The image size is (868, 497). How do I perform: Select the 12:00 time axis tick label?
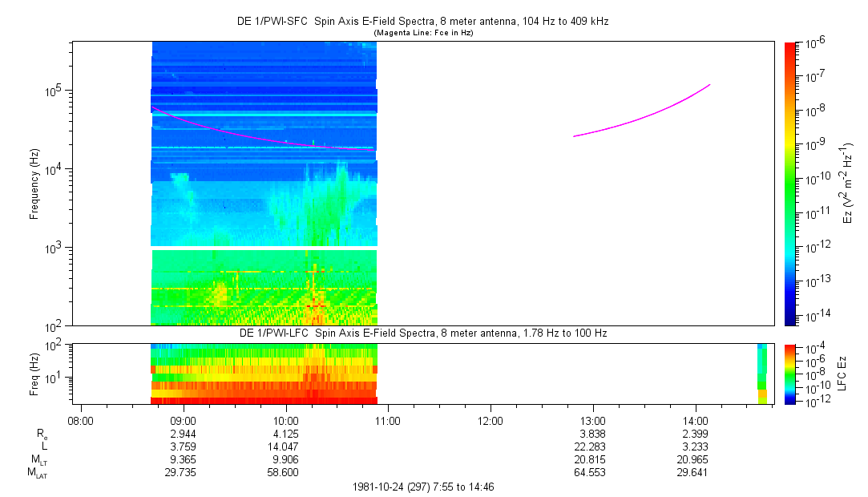pos(491,420)
